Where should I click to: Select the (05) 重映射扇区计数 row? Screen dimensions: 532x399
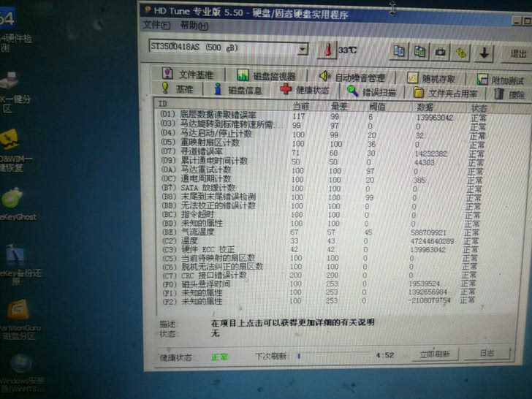click(322, 143)
